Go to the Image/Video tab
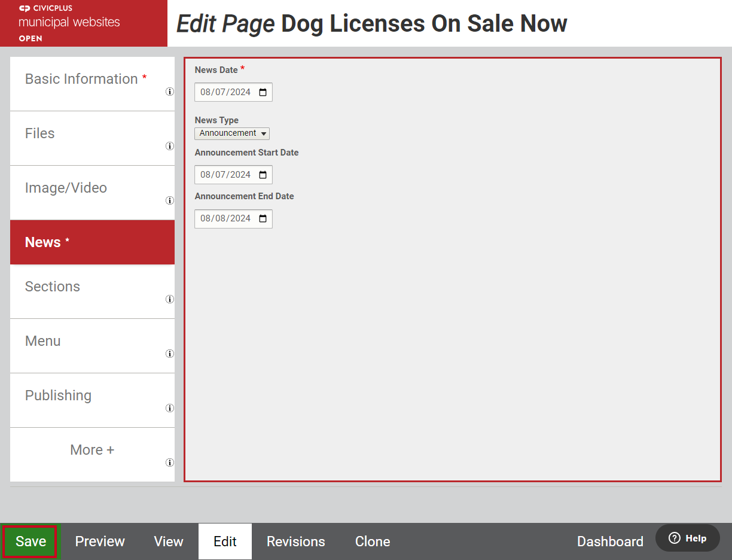The height and width of the screenshot is (560, 732). coord(92,193)
